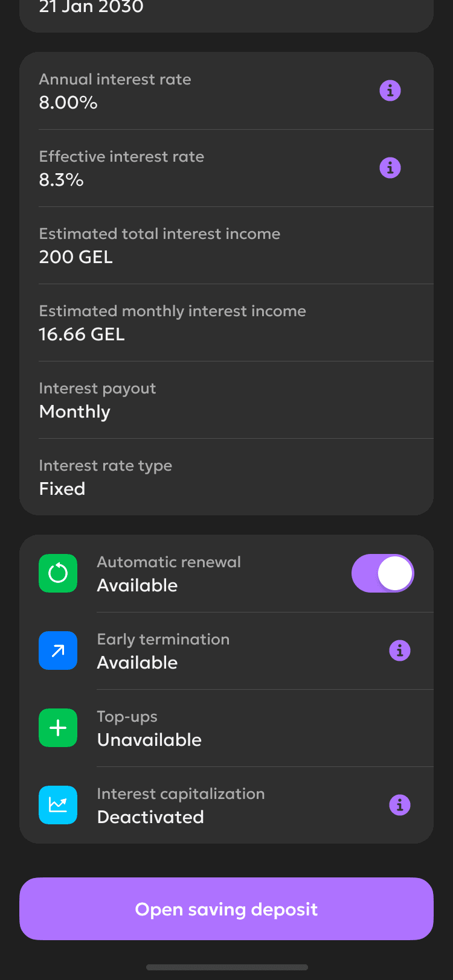453x980 pixels.
Task: Toggle the Automatic renewal switch off
Action: tap(383, 573)
